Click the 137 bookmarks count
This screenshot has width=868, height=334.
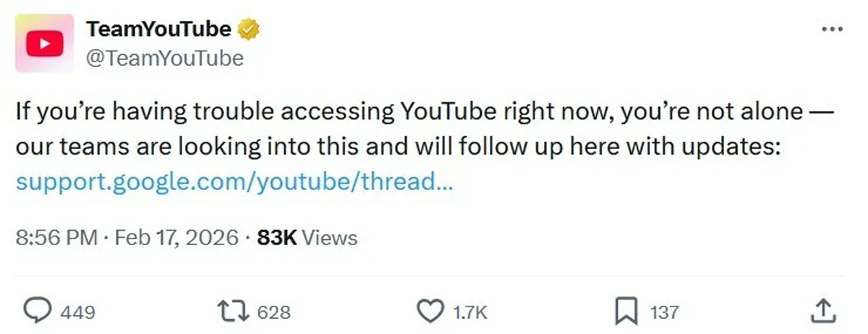(665, 312)
